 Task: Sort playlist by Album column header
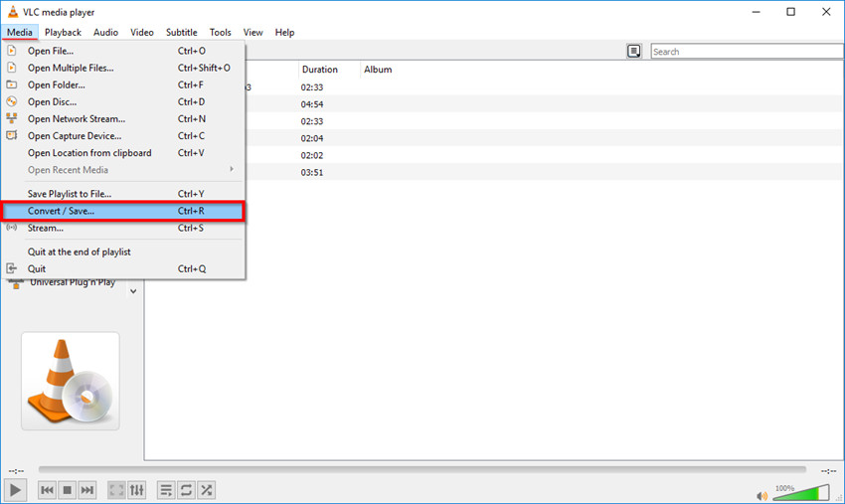pos(378,70)
